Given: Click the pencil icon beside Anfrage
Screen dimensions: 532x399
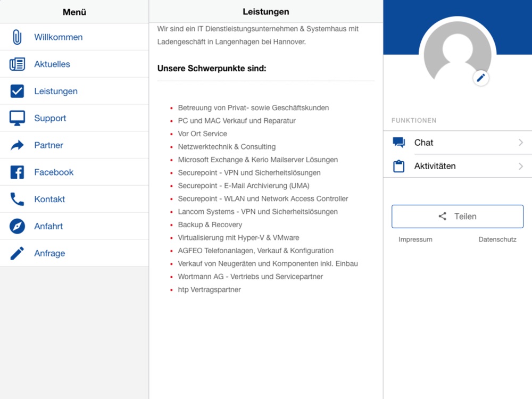Looking at the screenshot, I should (x=17, y=253).
